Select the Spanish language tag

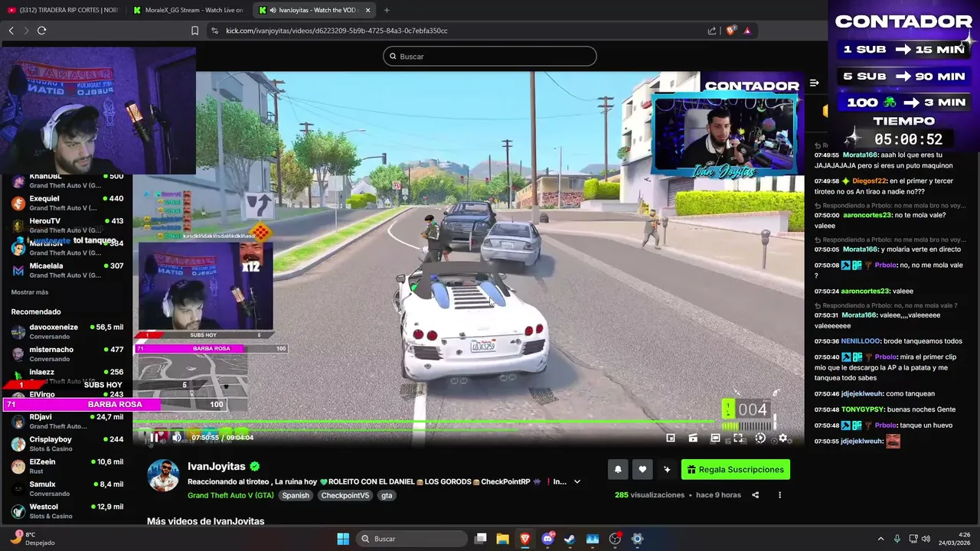296,495
